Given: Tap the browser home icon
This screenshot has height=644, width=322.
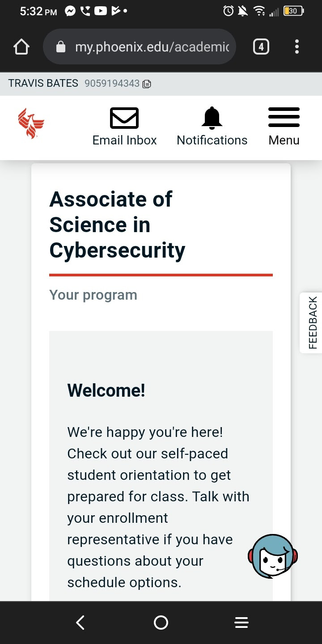Looking at the screenshot, I should coord(21,47).
